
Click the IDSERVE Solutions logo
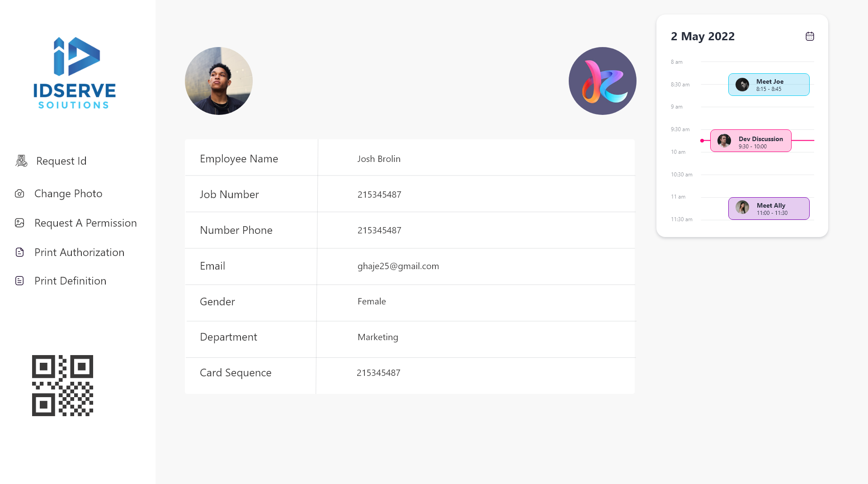click(75, 73)
